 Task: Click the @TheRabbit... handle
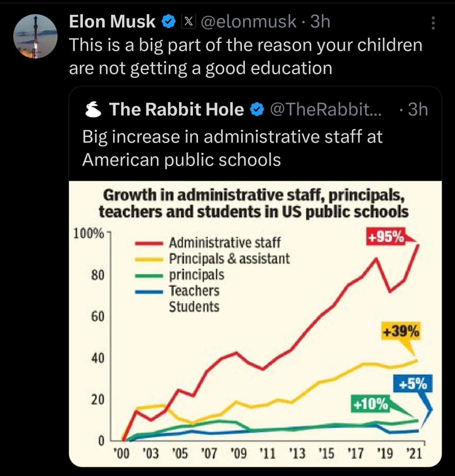[x=326, y=110]
